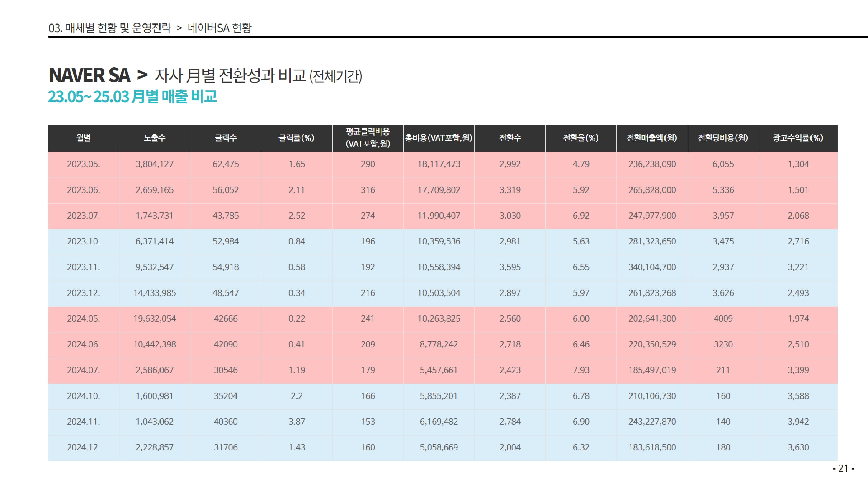Click the month cell '2023.11.'
Screen dimensions: 868x488
(x=84, y=267)
